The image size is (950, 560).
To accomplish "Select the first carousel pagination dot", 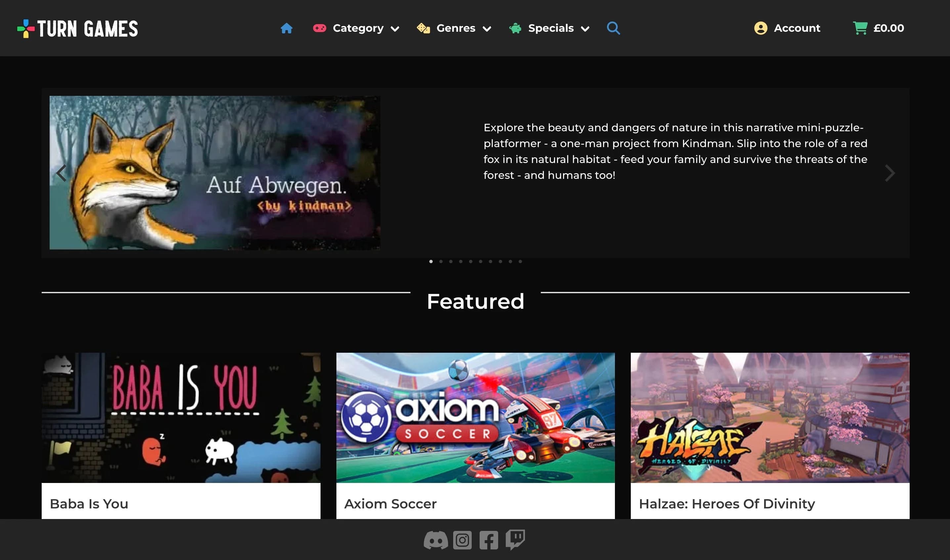I will click(x=431, y=261).
